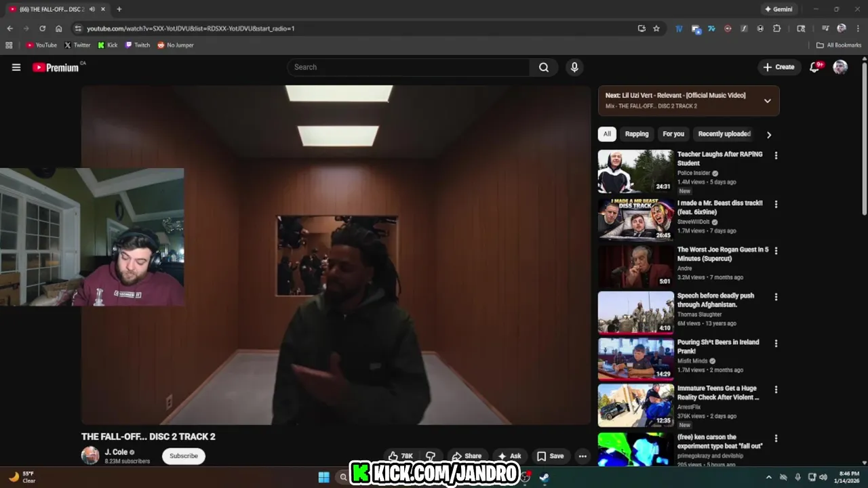Open options for Worst Joe Rogan Guest video
The height and width of the screenshot is (488, 868).
click(x=776, y=251)
